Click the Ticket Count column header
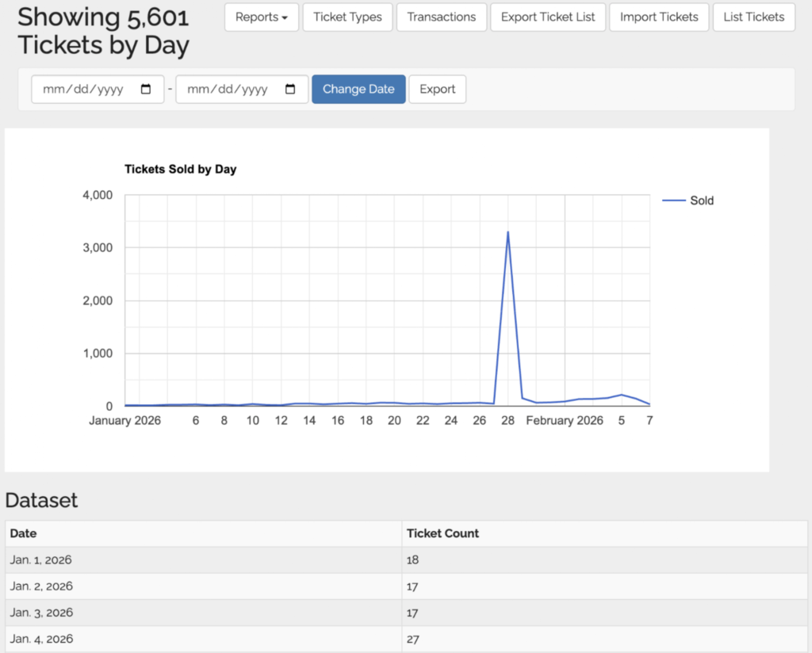 click(x=442, y=533)
